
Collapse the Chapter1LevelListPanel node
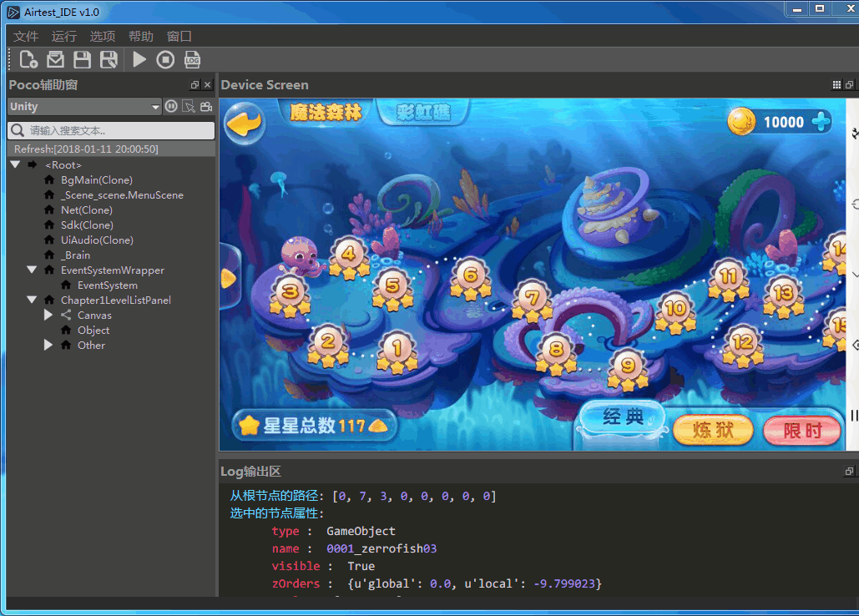[x=32, y=300]
